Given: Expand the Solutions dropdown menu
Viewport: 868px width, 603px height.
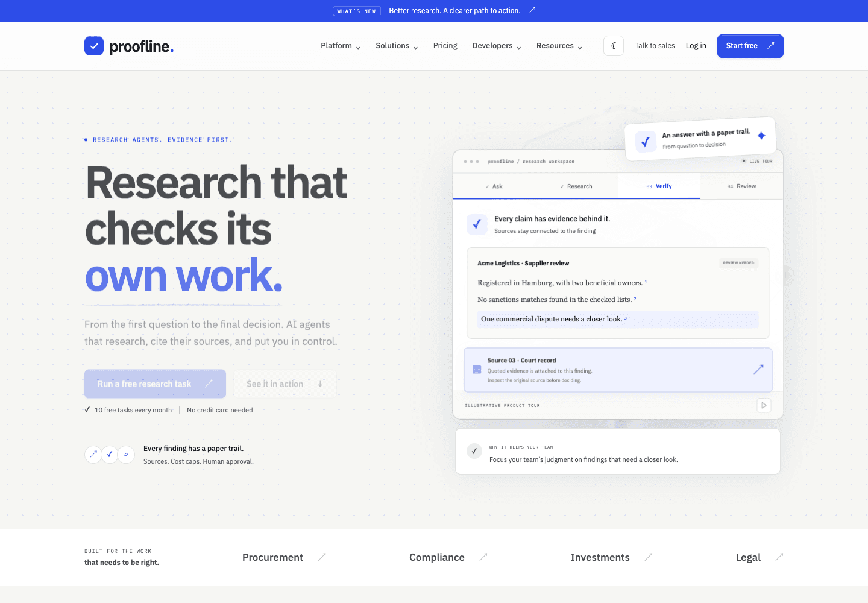Looking at the screenshot, I should point(397,46).
